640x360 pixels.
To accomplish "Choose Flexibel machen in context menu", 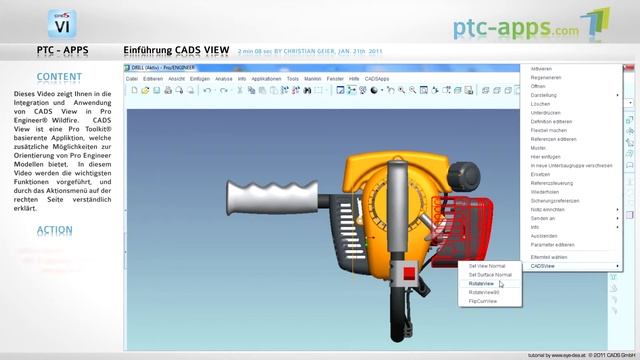I will 549,130.
